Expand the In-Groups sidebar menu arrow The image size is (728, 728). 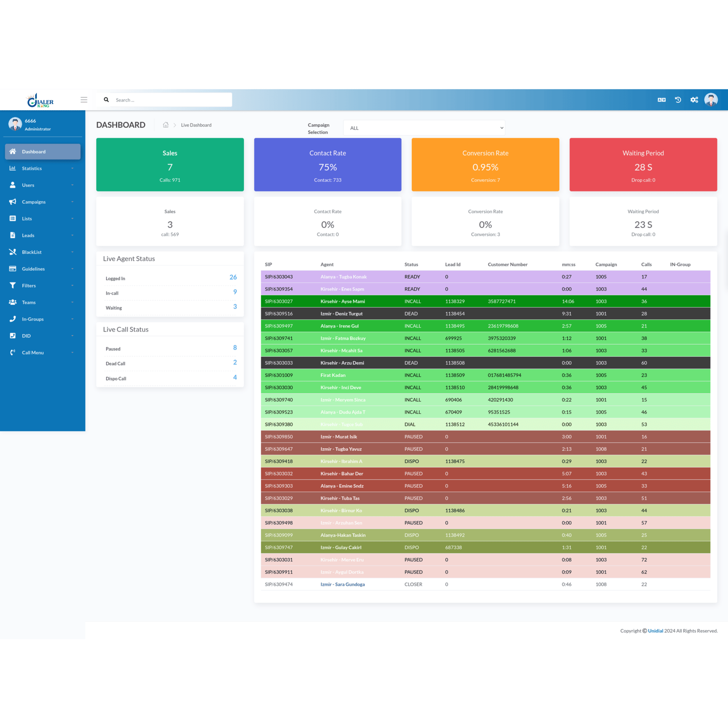pos(72,319)
